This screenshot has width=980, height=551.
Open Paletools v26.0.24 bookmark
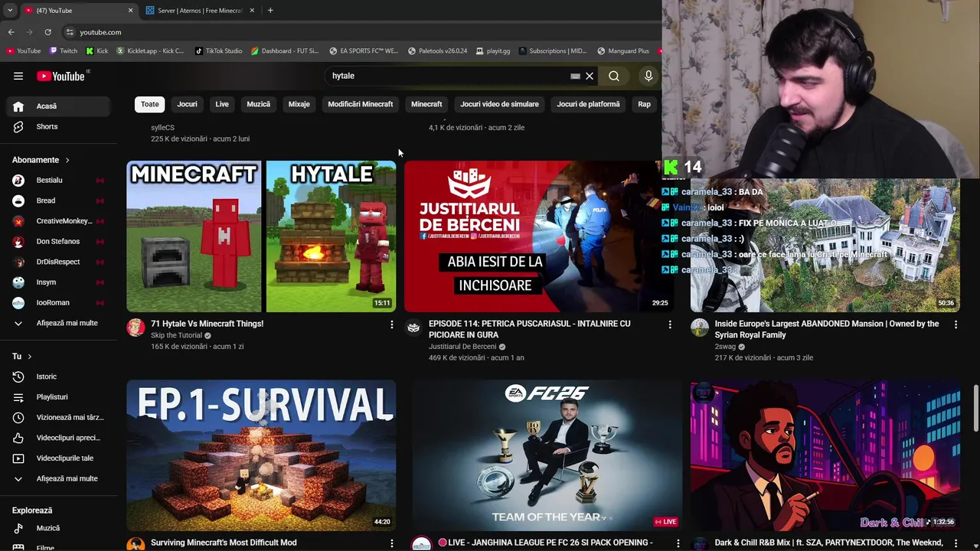(x=437, y=51)
